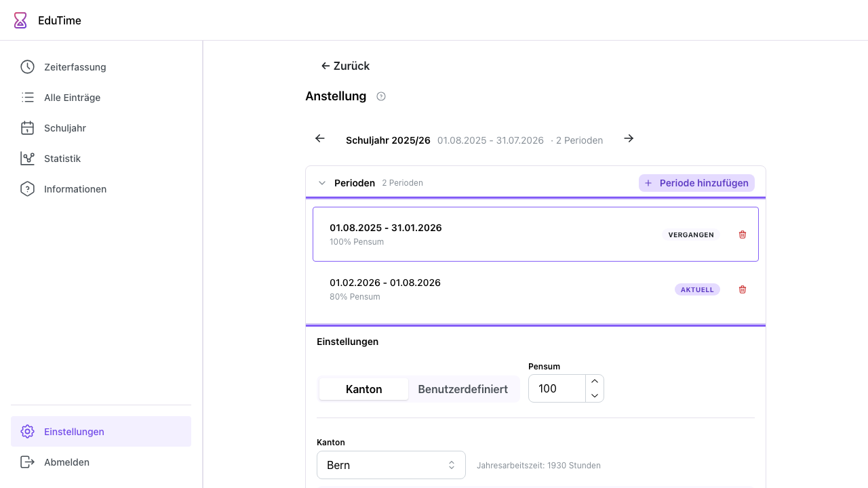Increase Pensum with the up arrow
Image resolution: width=868 pixels, height=488 pixels.
click(x=595, y=382)
